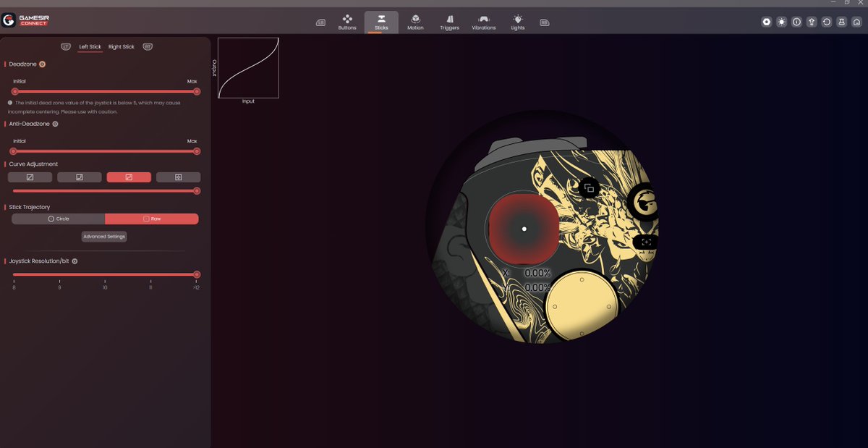Select the second curve adjustment preset
The width and height of the screenshot is (868, 448).
[80, 177]
